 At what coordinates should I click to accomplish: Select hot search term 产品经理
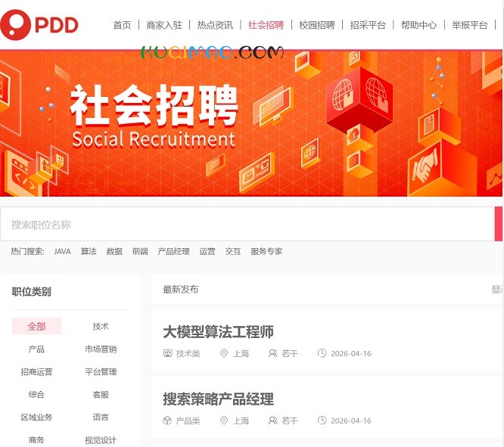pos(173,251)
